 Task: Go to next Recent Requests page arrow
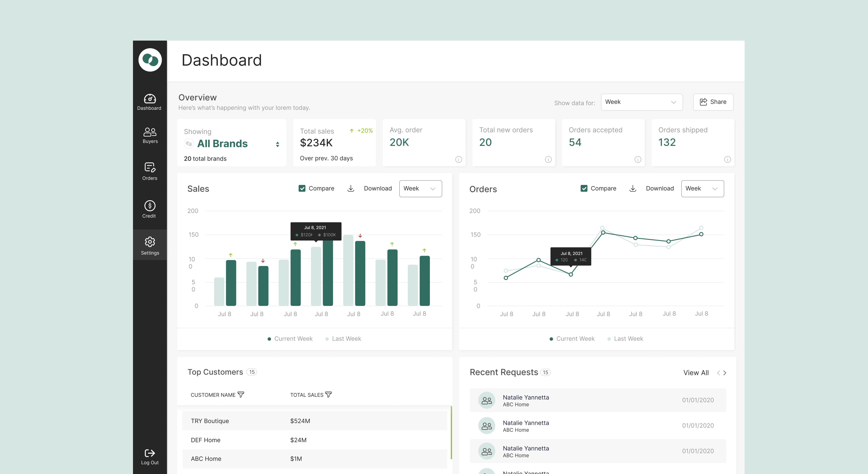725,373
